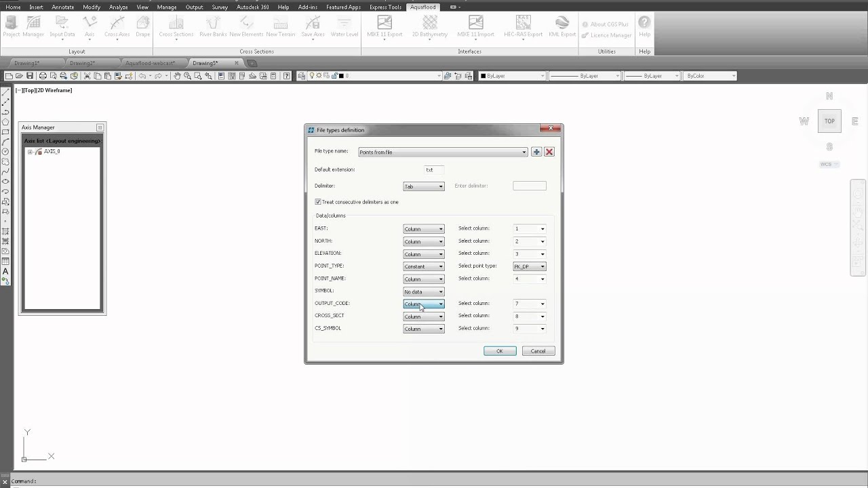The image size is (868, 488).
Task: Switch to the Aquaflood-webcast document tab
Action: (x=151, y=63)
